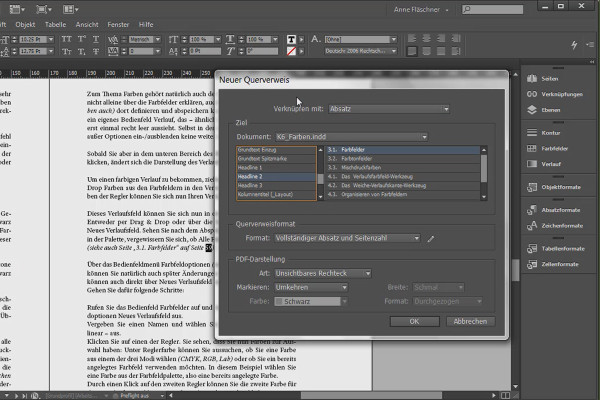The image size is (600, 400).
Task: Click the Strikethrough button
Action: tap(96, 51)
